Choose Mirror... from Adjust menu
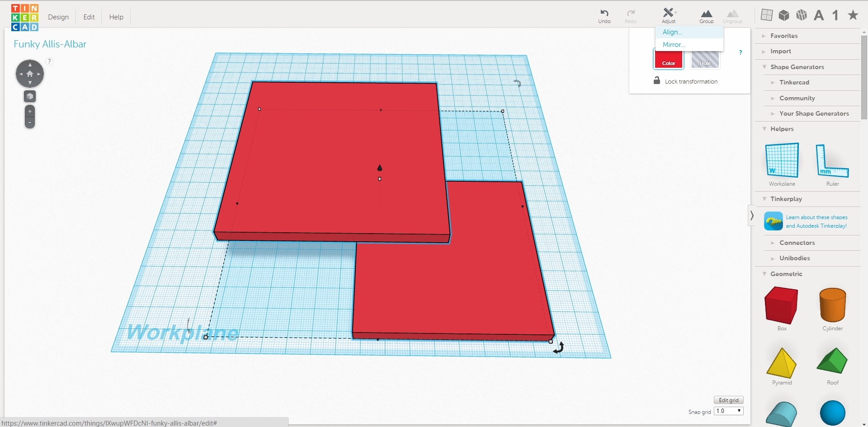 pos(689,45)
